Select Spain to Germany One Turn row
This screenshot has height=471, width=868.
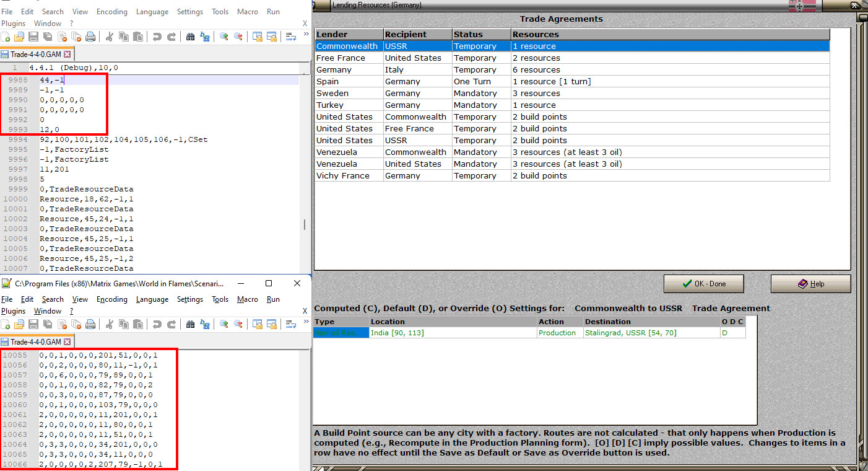(x=572, y=82)
